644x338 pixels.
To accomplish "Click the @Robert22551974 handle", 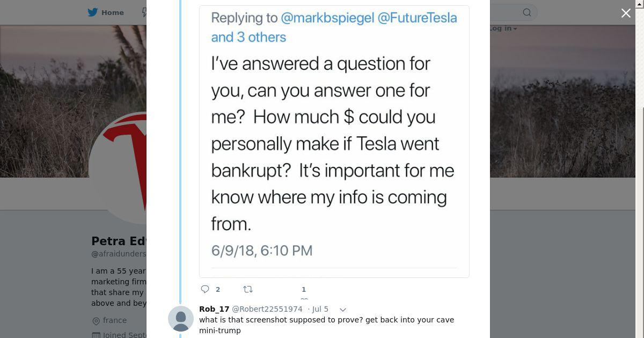I will click(x=267, y=309).
